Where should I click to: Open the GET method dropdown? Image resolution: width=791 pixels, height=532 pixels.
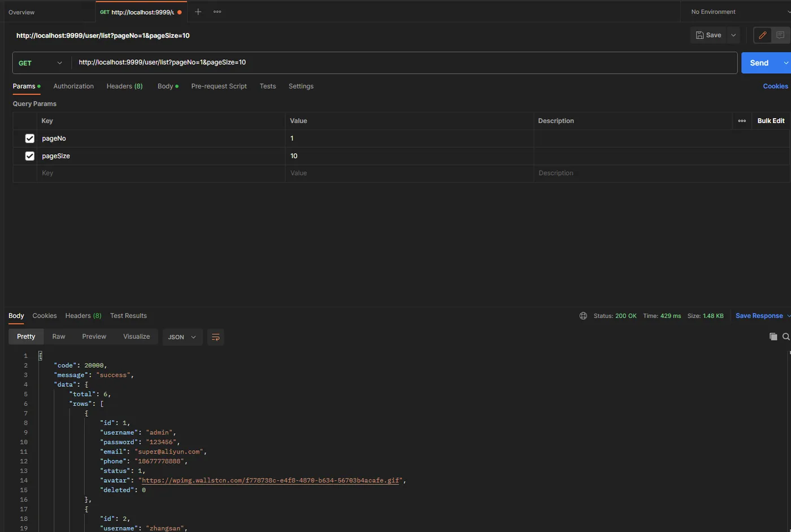pyautogui.click(x=40, y=63)
